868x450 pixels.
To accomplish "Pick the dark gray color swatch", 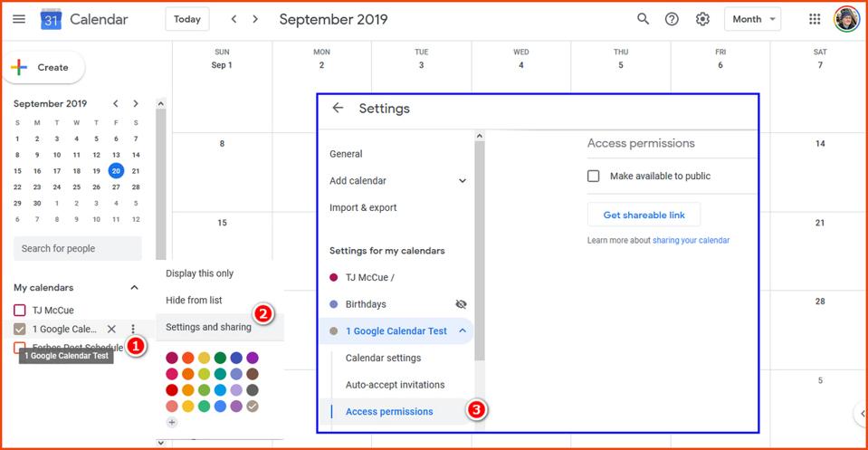I will [x=253, y=389].
